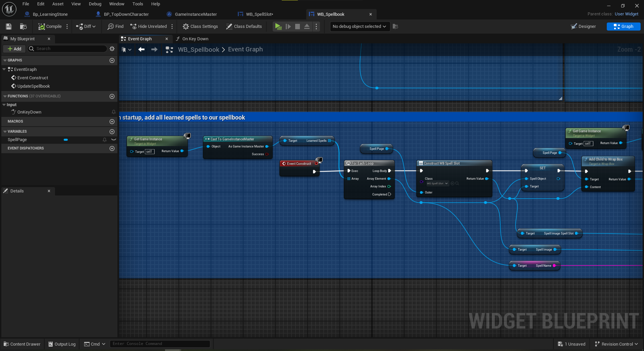Open Class Settings
The width and height of the screenshot is (644, 351).
[x=200, y=27]
